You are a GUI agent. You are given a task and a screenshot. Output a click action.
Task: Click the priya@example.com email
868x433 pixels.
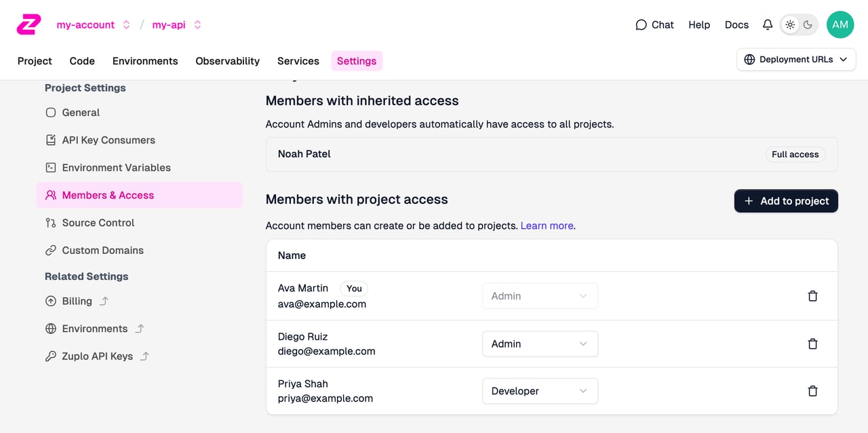[325, 398]
